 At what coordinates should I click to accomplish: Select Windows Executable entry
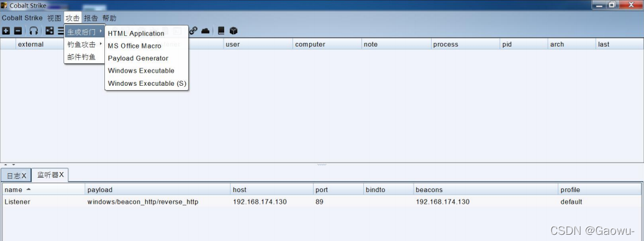(147, 71)
